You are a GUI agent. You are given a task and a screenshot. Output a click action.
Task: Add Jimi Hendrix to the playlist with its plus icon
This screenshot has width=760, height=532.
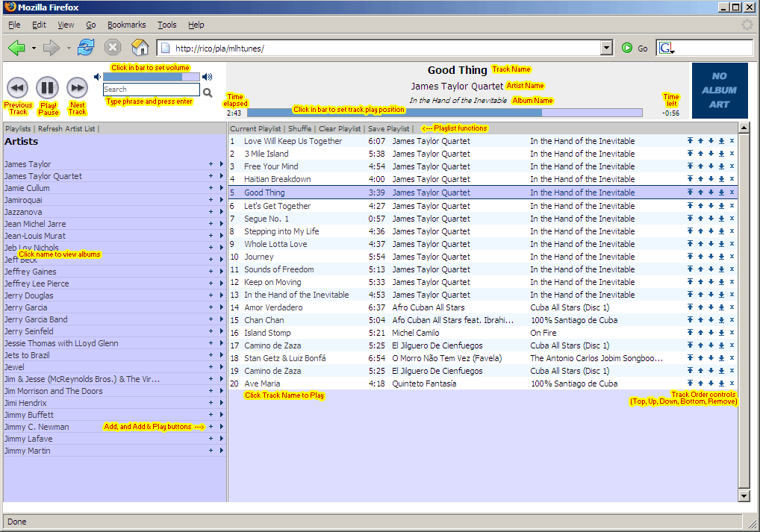pyautogui.click(x=211, y=403)
